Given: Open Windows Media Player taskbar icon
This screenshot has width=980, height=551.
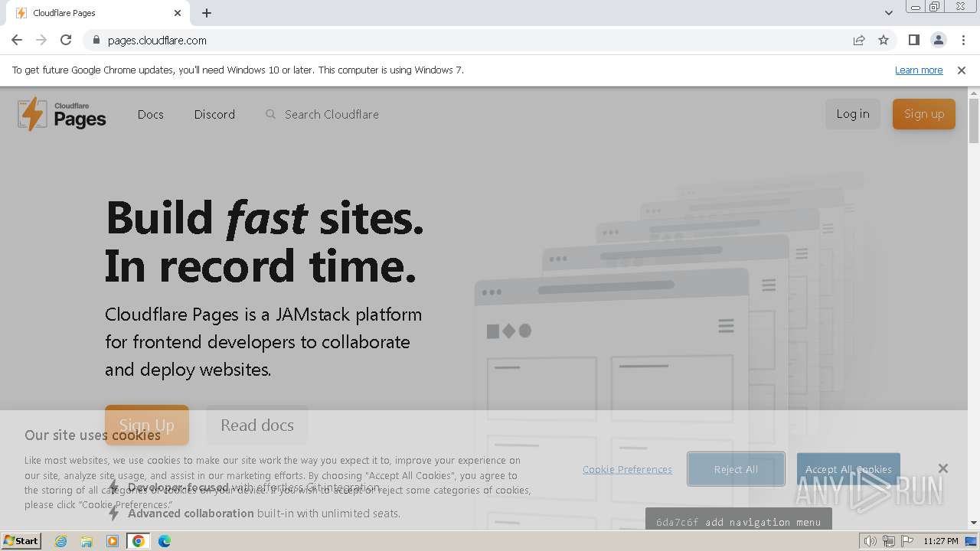Looking at the screenshot, I should (x=113, y=541).
